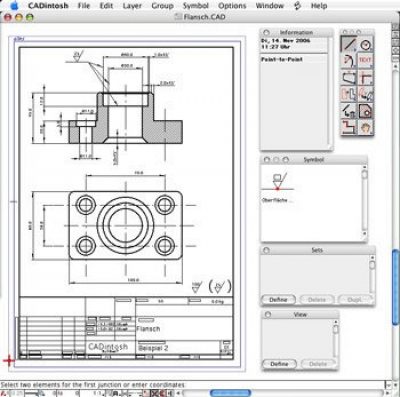Select the surface symbol in Symbol panel
400x397 pixels.
point(279,182)
